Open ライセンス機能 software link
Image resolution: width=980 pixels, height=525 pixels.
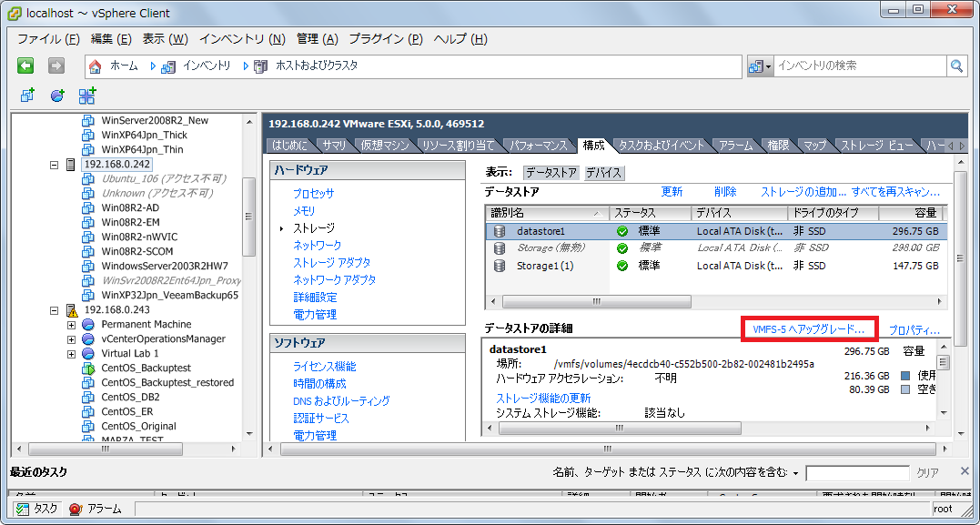pyautogui.click(x=324, y=367)
